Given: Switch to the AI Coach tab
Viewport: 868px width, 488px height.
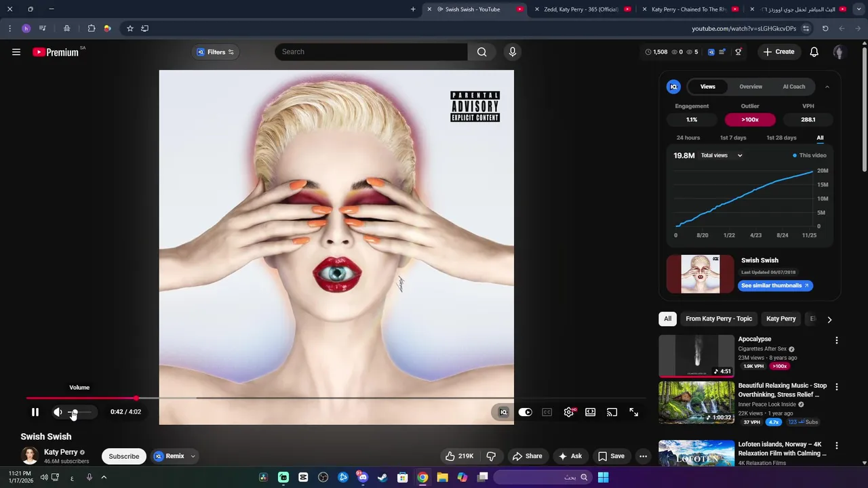Looking at the screenshot, I should (794, 87).
